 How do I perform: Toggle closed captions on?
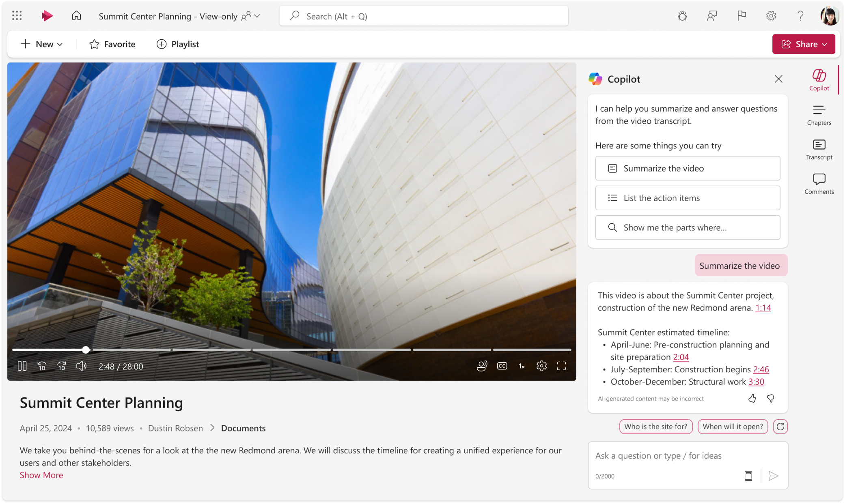[502, 365]
